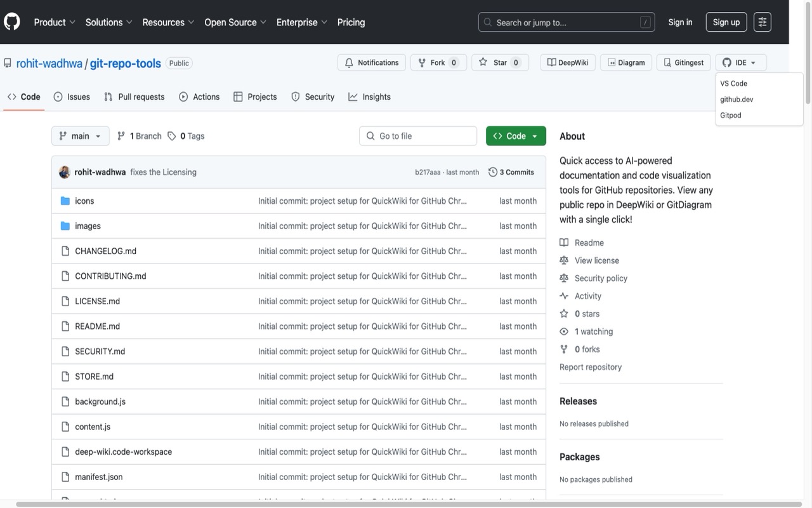Screen dimensions: 812x508
Task: Click the bell icon on Notifications
Action: 349,63
